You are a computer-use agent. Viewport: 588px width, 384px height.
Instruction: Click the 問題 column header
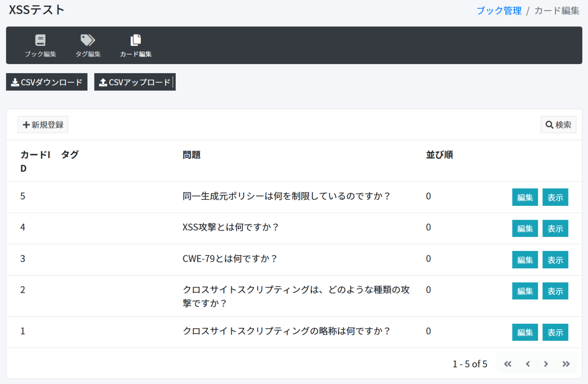[x=191, y=155]
